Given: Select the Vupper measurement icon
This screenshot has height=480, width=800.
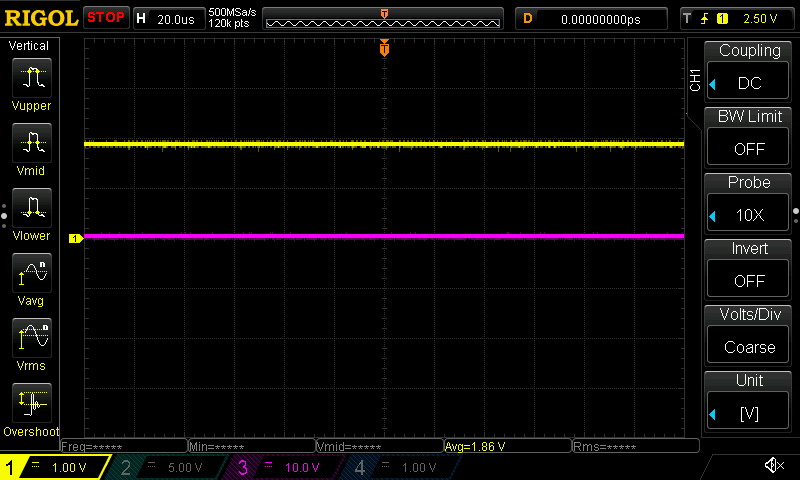Looking at the screenshot, I should click(32, 78).
